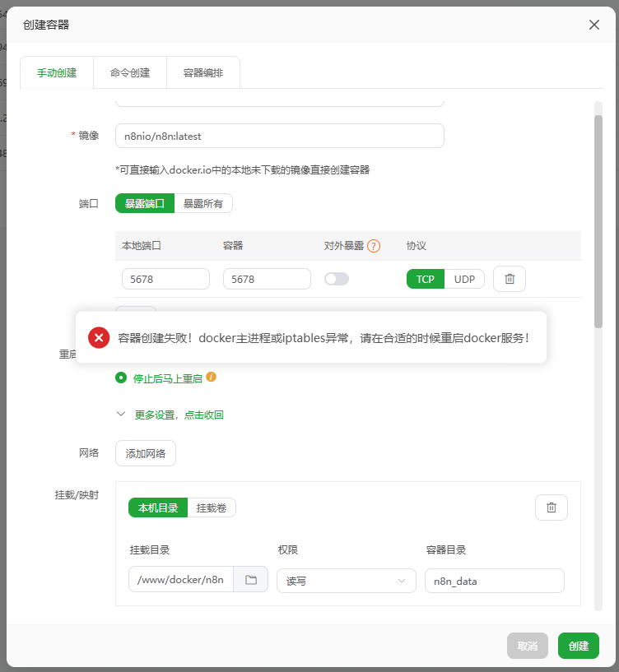Click the 添加网络 button
This screenshot has width=619, height=672.
145,453
